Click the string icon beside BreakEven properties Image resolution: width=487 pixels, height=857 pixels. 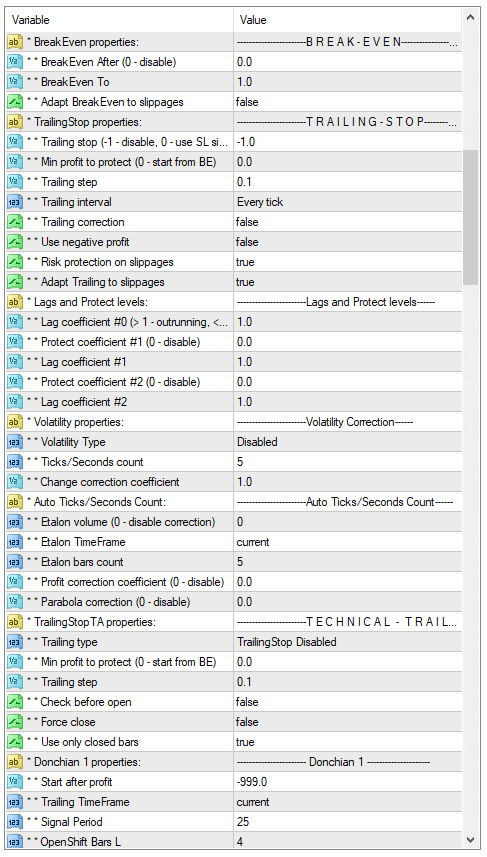point(15,42)
